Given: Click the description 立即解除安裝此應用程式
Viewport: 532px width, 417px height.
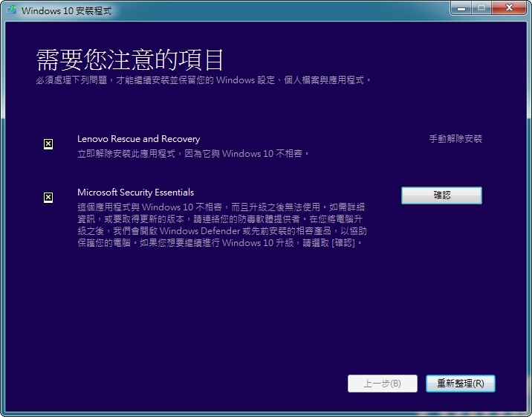Looking at the screenshot, I should [x=193, y=154].
